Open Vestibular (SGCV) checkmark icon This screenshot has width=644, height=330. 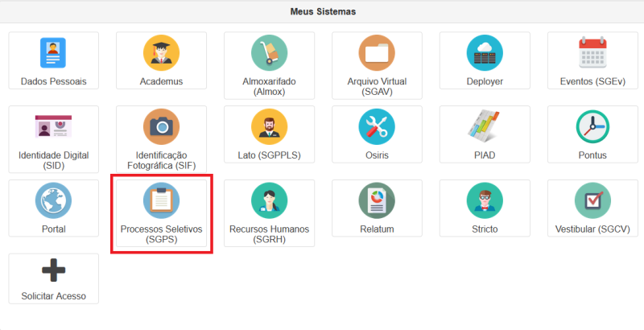click(x=592, y=201)
